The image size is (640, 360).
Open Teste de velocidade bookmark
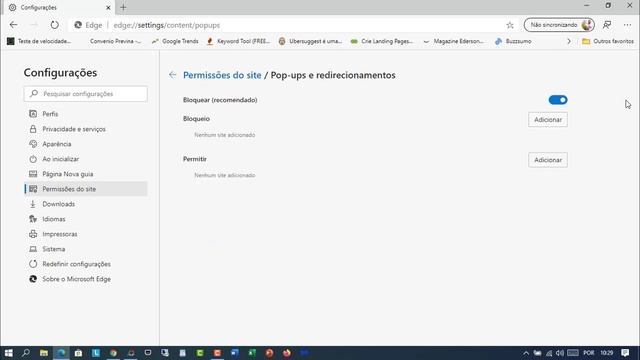[39, 41]
